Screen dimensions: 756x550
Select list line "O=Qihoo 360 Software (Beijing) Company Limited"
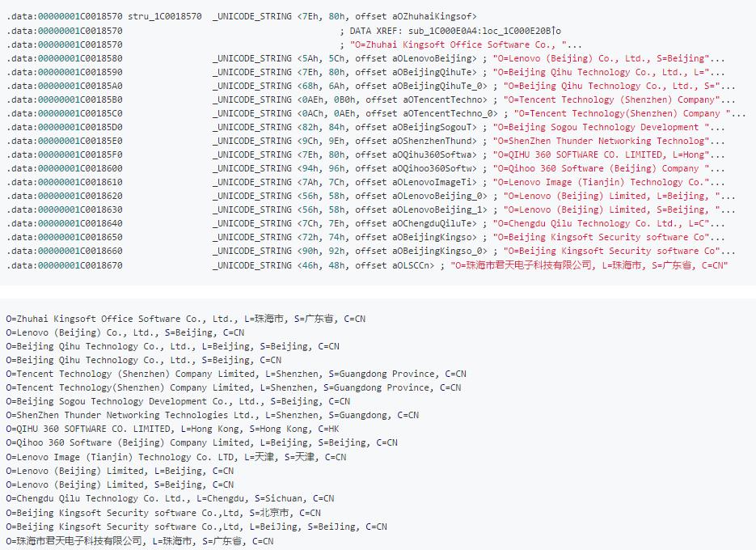coord(201,443)
